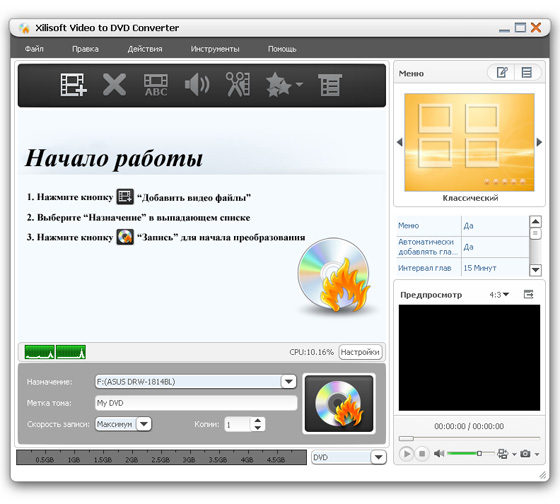This screenshot has height=504, width=560.
Task: Open the Инструменты menu
Action: click(215, 49)
